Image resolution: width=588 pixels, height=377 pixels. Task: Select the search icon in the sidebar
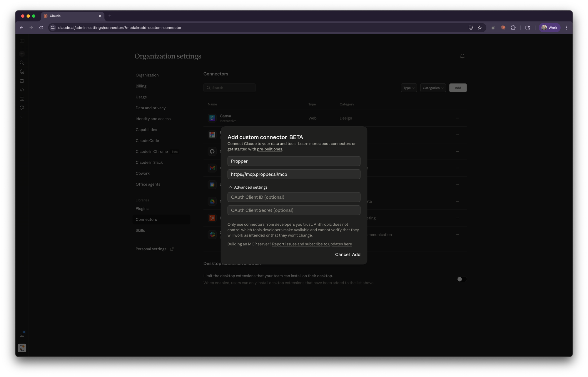coord(22,63)
